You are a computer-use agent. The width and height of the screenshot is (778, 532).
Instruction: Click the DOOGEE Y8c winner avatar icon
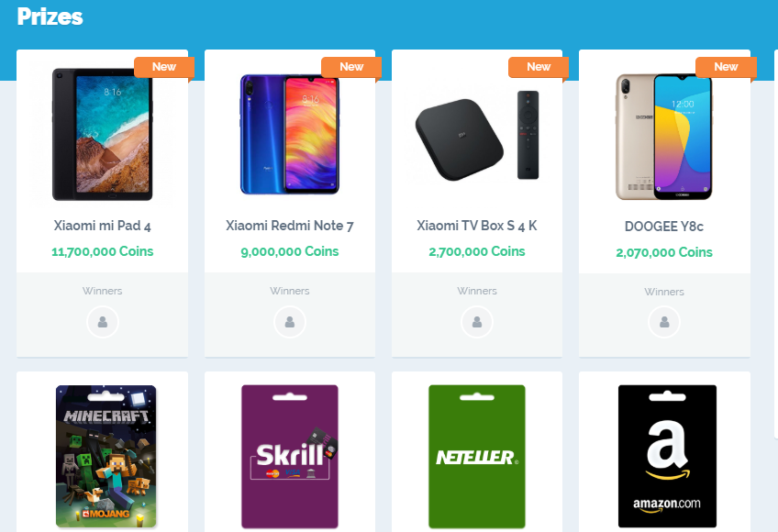pos(664,323)
